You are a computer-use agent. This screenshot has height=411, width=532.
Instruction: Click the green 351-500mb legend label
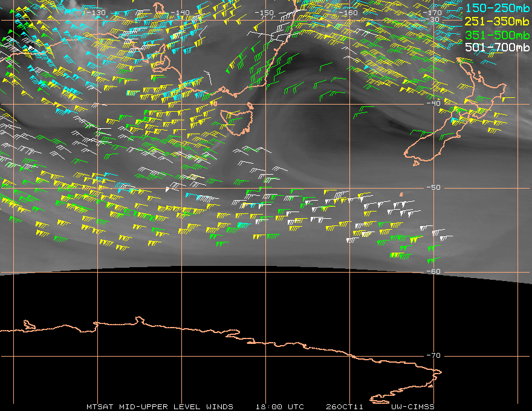point(497,34)
